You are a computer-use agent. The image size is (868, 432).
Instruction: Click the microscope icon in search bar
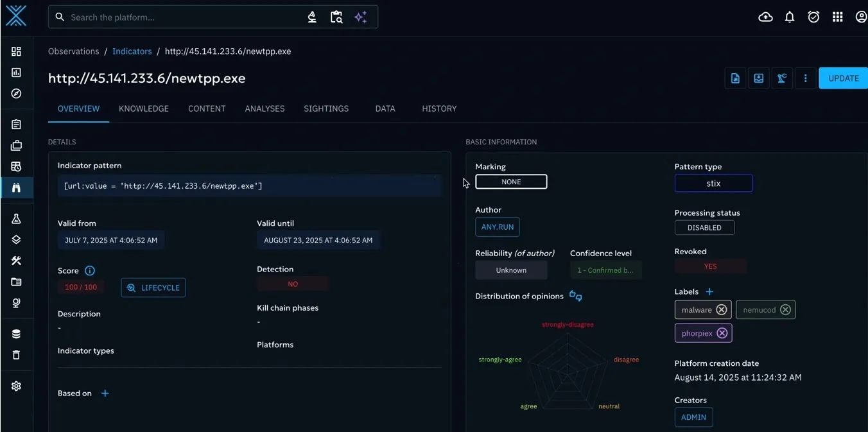tap(312, 17)
